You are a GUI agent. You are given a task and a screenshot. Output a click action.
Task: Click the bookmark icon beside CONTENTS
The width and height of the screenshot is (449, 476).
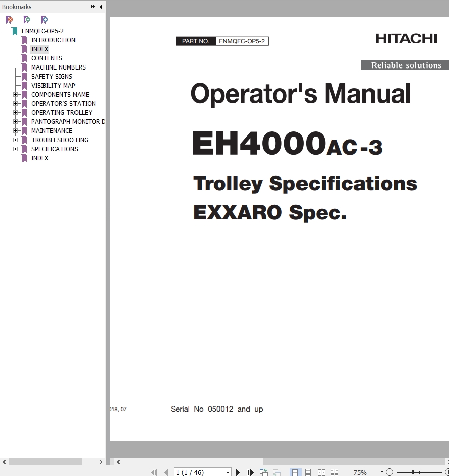coord(24,58)
